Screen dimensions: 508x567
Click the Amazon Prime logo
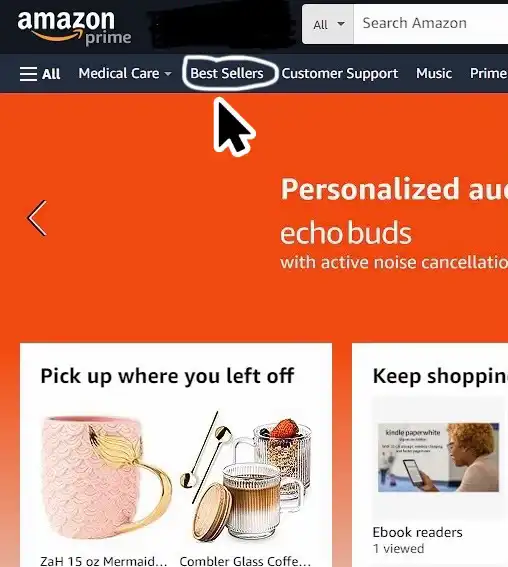(74, 28)
